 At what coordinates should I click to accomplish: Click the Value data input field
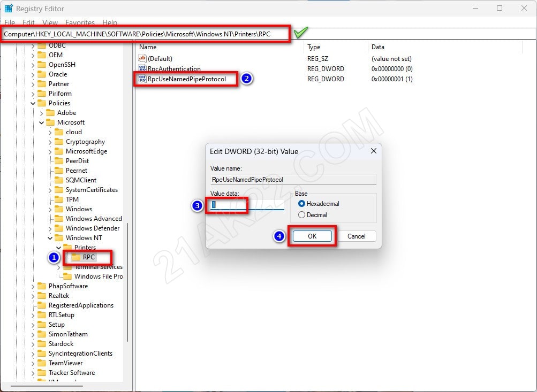click(x=247, y=205)
